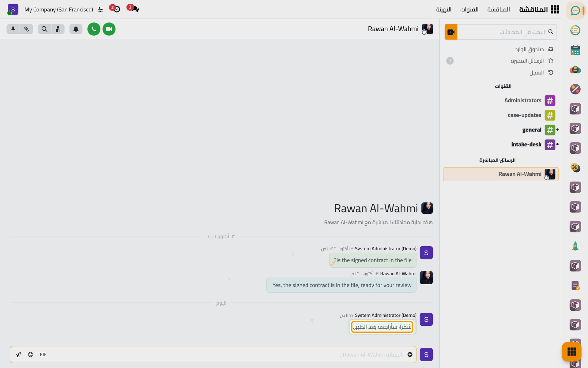Click the user avatar in top-left corner

(13, 10)
